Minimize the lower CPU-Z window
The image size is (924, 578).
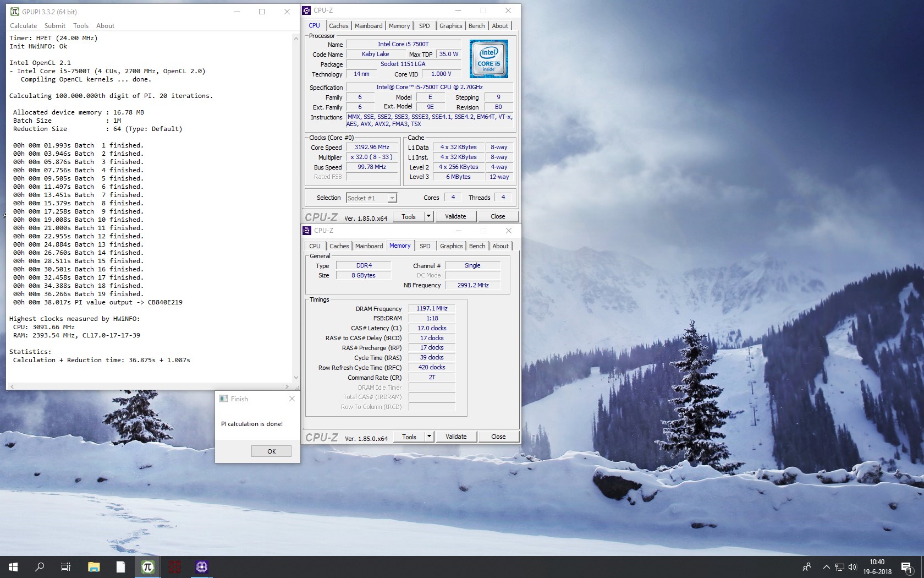[x=458, y=231]
